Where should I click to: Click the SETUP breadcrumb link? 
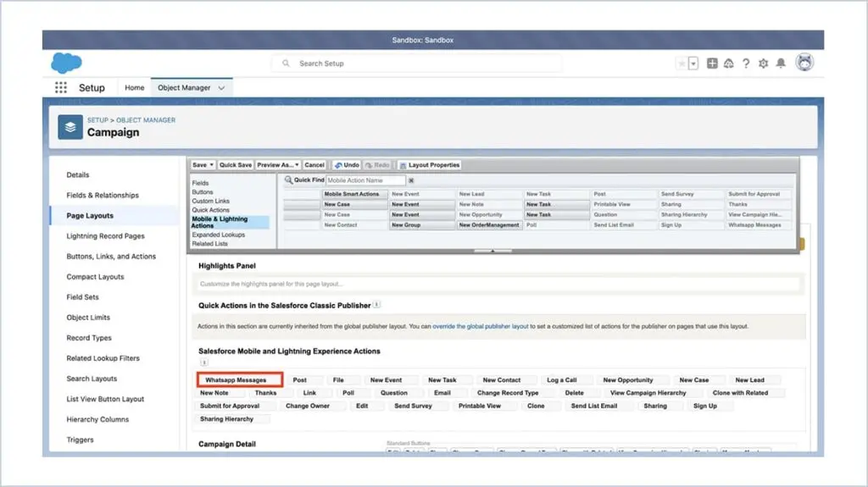click(x=97, y=120)
